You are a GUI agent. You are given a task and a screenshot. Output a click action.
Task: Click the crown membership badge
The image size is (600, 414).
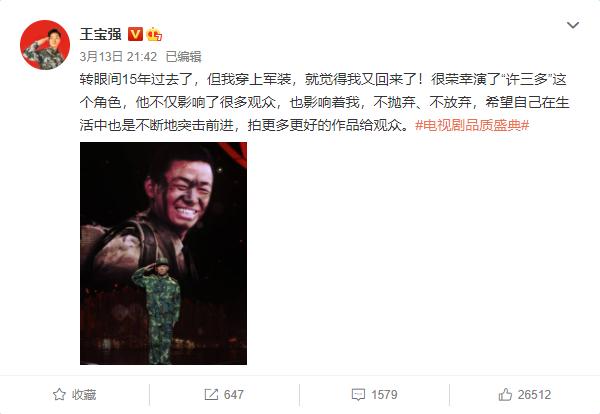coord(154,34)
